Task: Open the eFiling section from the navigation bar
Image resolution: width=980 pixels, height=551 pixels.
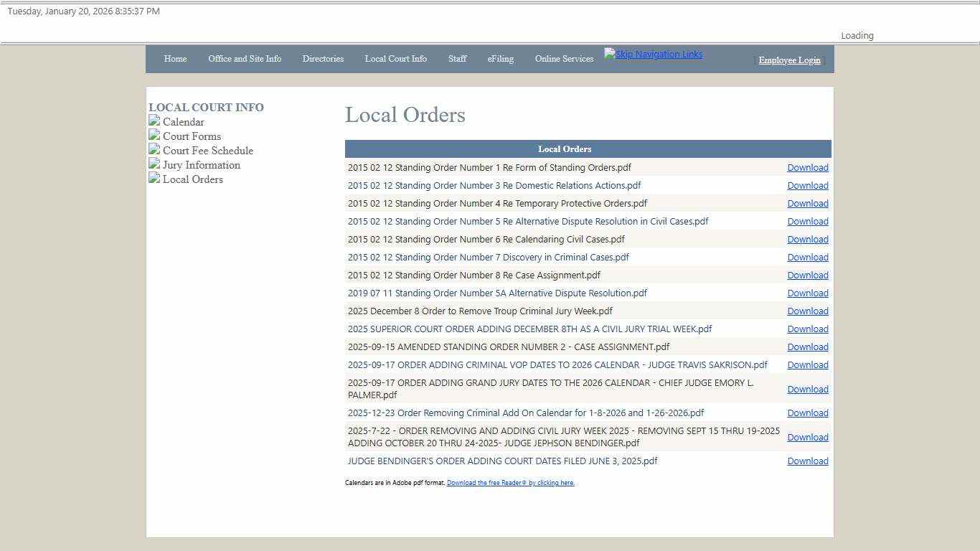Action: pos(500,59)
